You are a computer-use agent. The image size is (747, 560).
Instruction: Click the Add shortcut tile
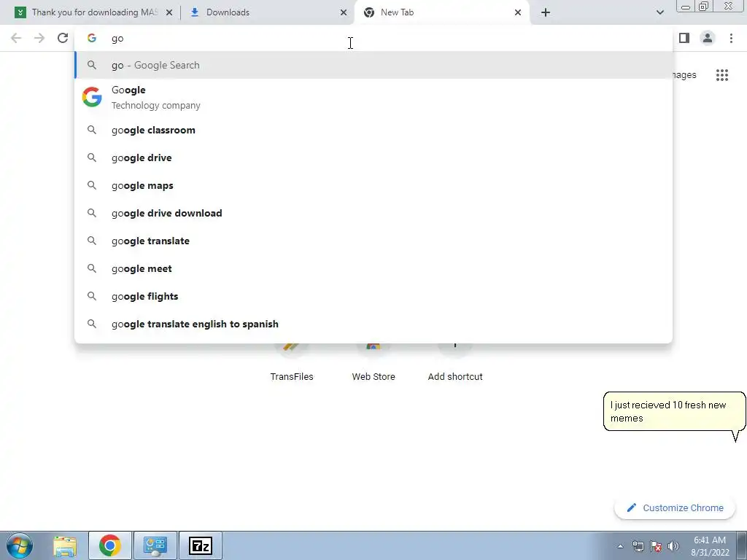tap(455, 365)
